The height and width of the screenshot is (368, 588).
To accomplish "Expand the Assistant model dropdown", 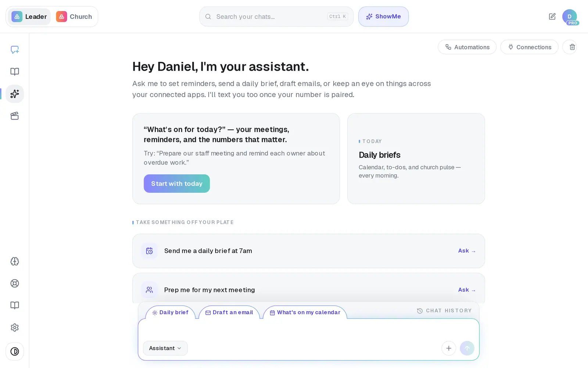I will [165, 348].
